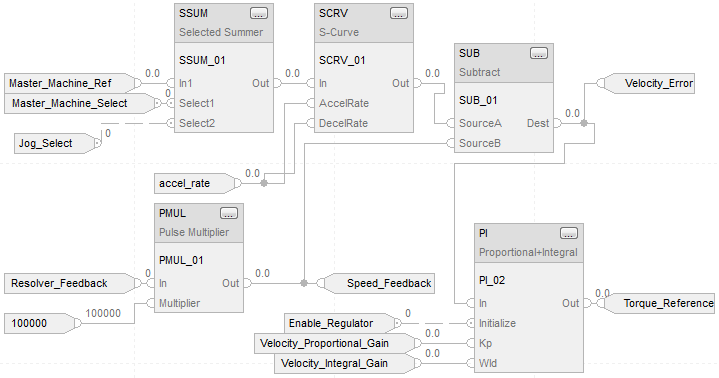Open SCRV block properties ellipsis button
This screenshot has width=719, height=378.
coord(398,14)
